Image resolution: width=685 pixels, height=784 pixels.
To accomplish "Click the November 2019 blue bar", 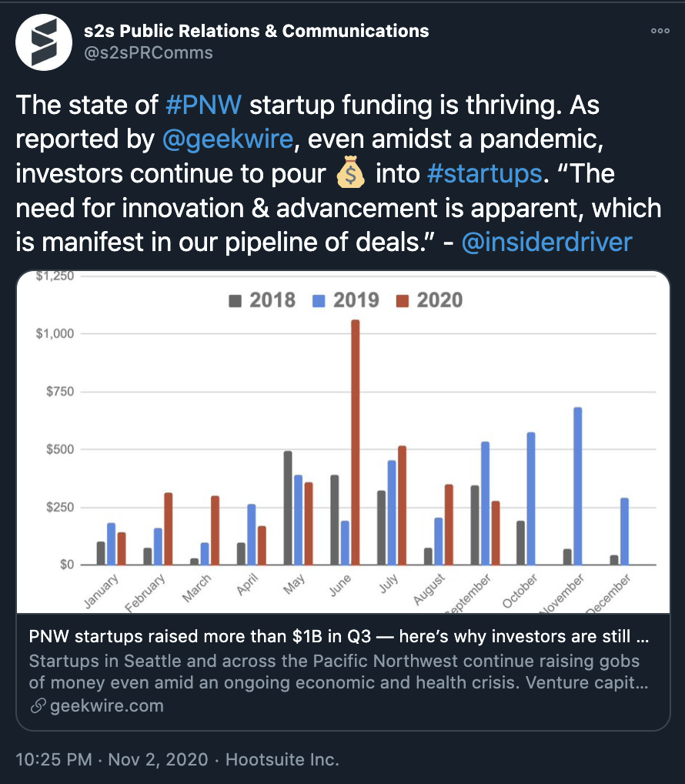I will pyautogui.click(x=577, y=486).
